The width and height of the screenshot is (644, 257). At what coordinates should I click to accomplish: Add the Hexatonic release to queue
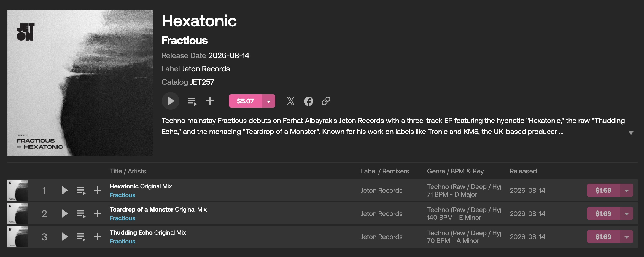192,101
